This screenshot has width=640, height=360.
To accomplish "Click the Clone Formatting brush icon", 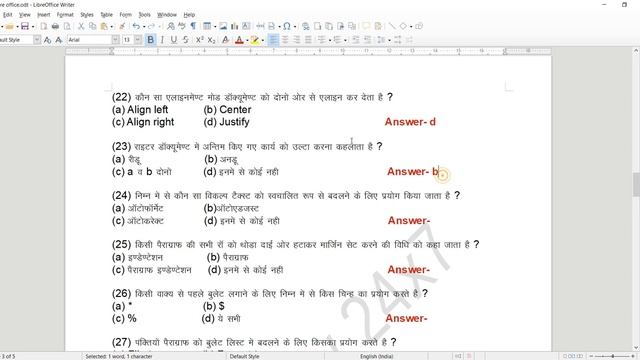I will point(122,27).
